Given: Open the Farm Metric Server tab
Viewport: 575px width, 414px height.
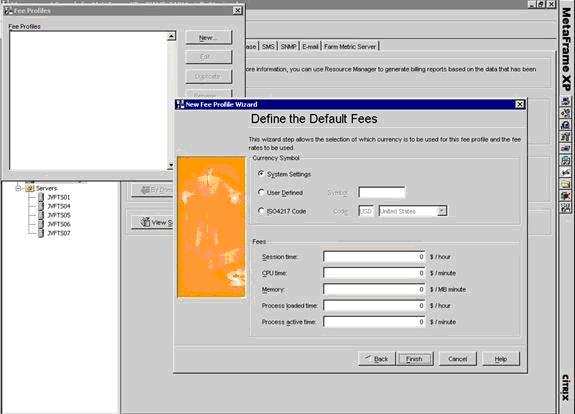Looking at the screenshot, I should coord(350,47).
